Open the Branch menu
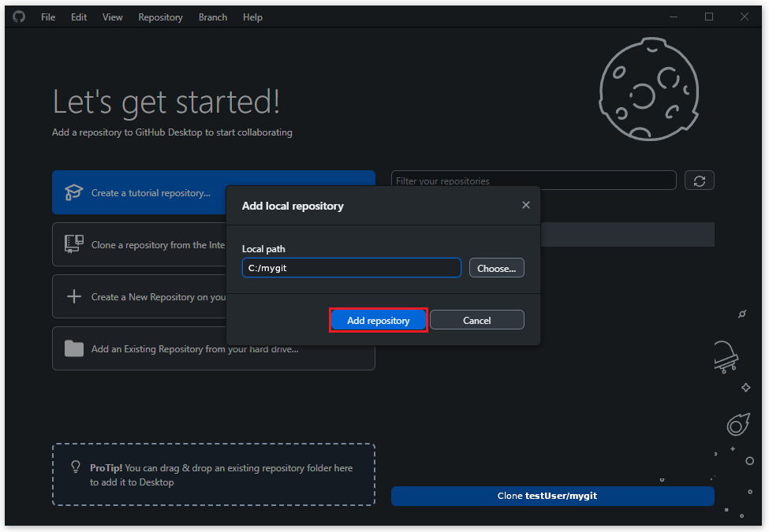Viewport: 769px width, 532px height. pos(212,17)
